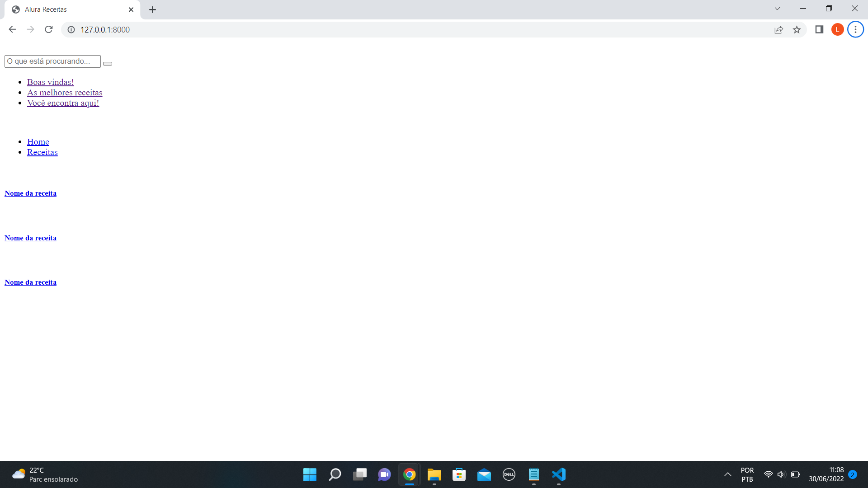Open the second Nome da receita link
The width and height of the screenshot is (868, 488).
[30, 238]
